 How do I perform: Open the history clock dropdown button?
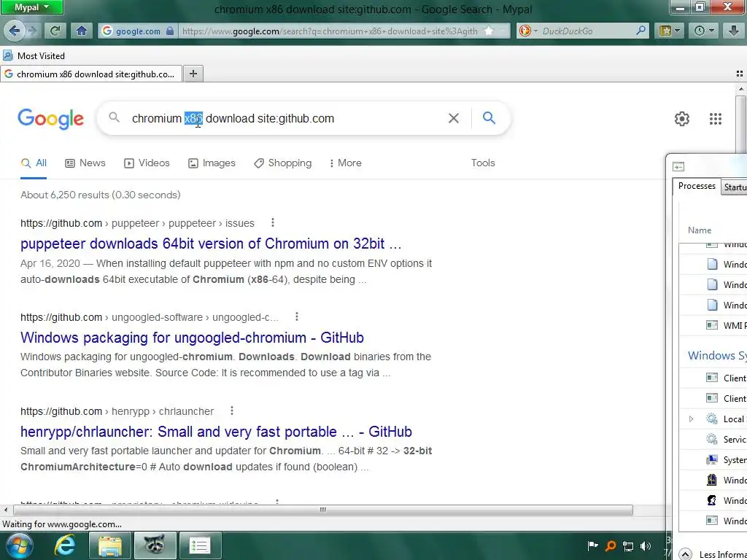point(704,31)
